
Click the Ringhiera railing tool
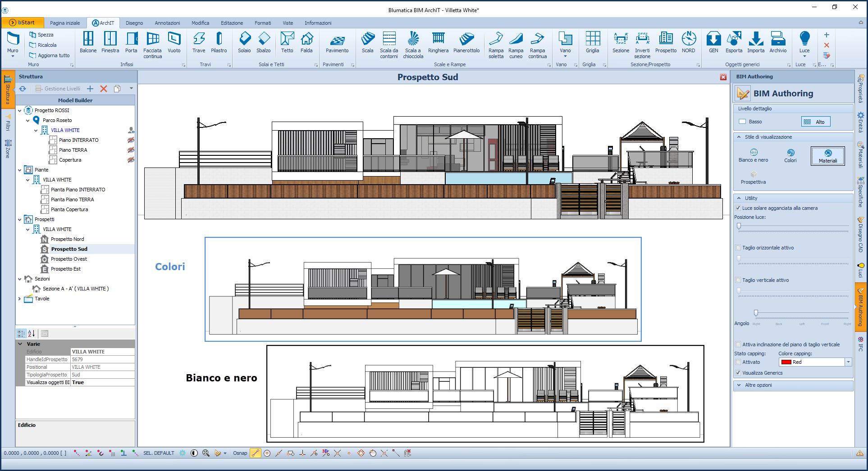tap(438, 43)
